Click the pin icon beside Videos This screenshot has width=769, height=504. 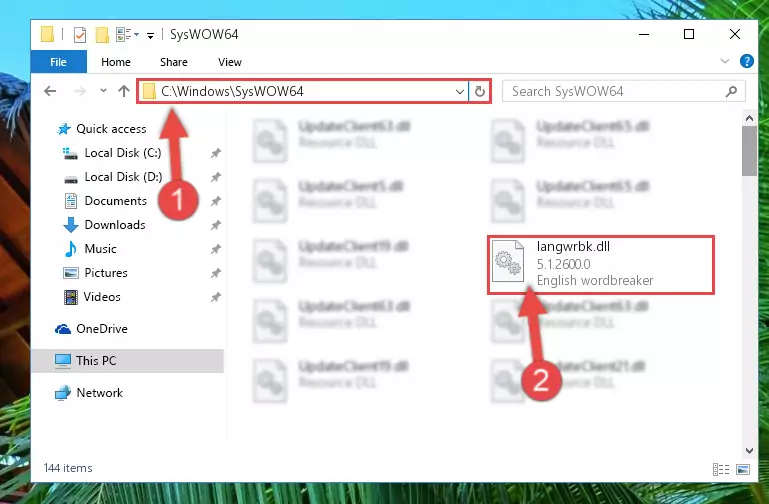point(216,297)
